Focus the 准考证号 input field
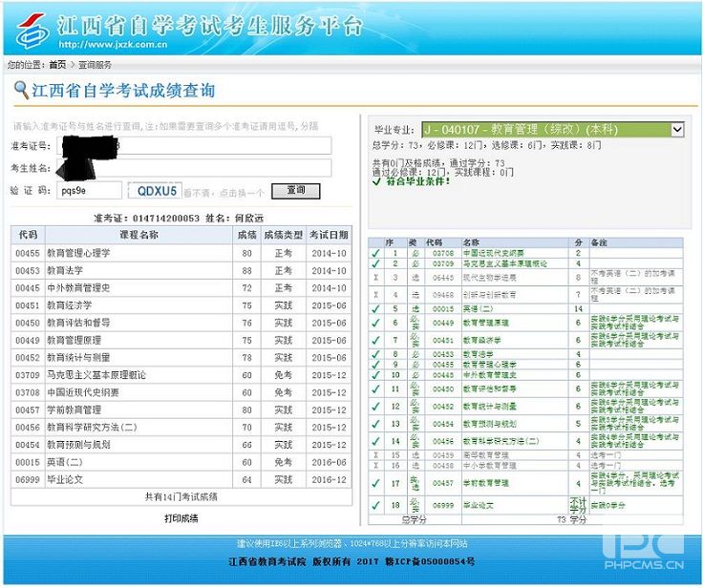This screenshot has height=588, width=703. click(194, 146)
